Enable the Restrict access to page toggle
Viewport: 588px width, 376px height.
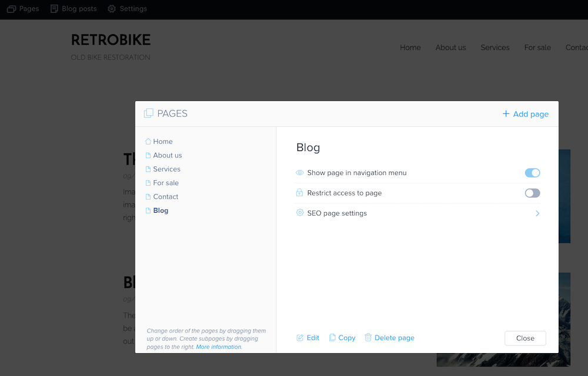click(x=532, y=193)
